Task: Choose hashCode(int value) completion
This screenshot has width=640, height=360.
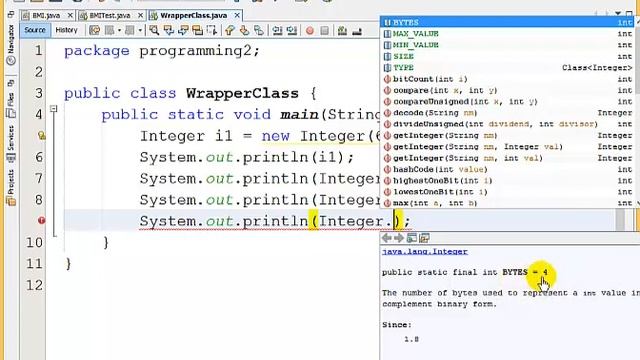Action: click(x=507, y=169)
